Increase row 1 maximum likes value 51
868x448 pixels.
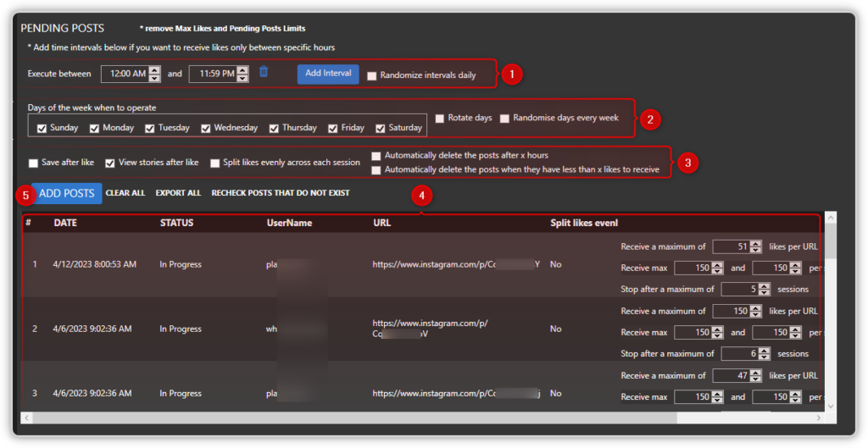point(756,243)
